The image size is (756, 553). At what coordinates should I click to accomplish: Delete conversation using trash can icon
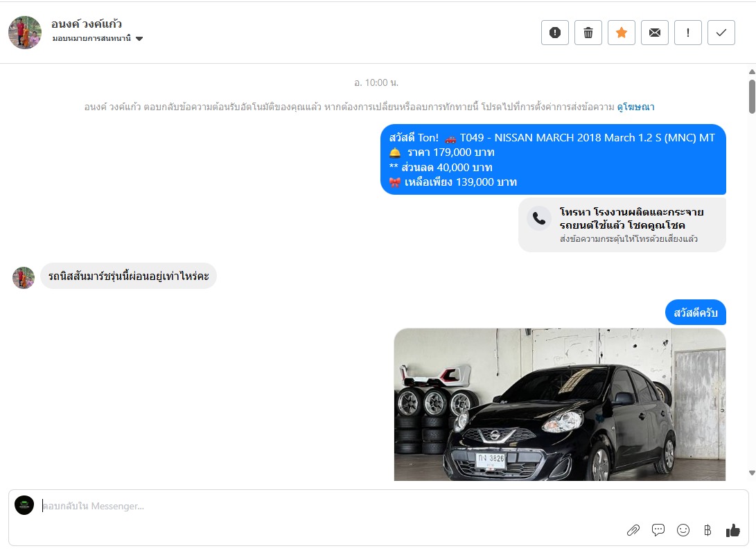click(588, 33)
